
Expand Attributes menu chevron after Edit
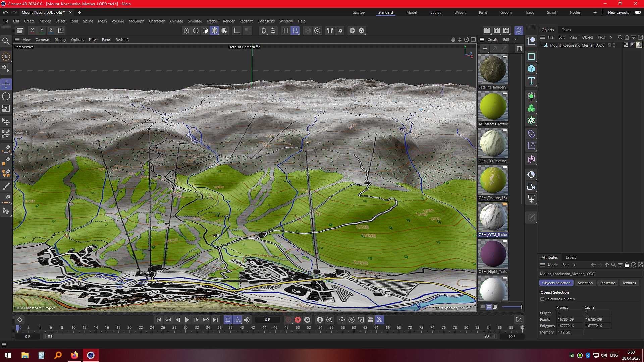(575, 265)
